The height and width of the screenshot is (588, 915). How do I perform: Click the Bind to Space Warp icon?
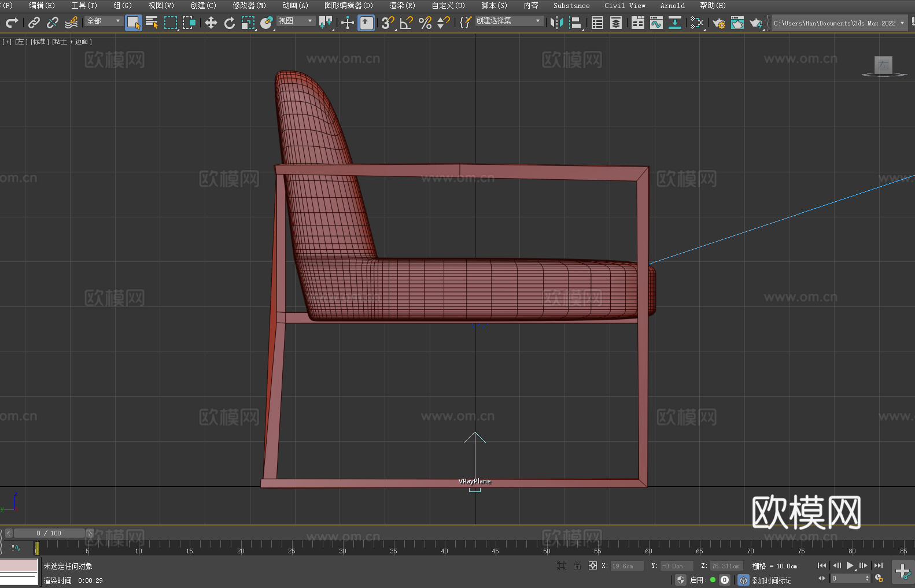71,23
